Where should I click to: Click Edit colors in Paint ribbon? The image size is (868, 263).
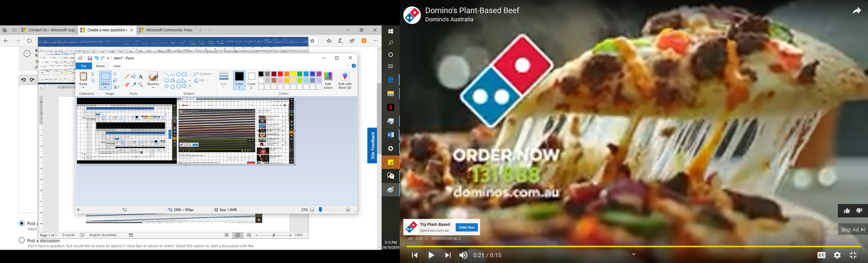[328, 81]
